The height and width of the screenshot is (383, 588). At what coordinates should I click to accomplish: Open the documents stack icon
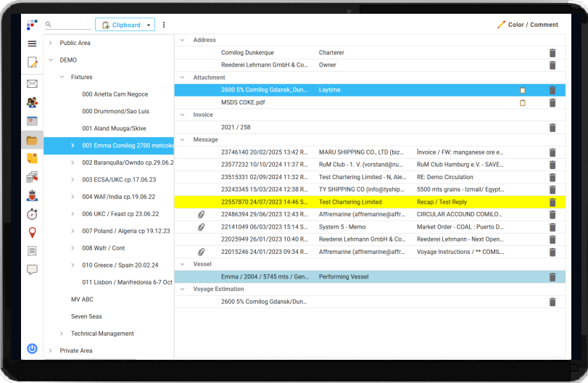tap(32, 177)
